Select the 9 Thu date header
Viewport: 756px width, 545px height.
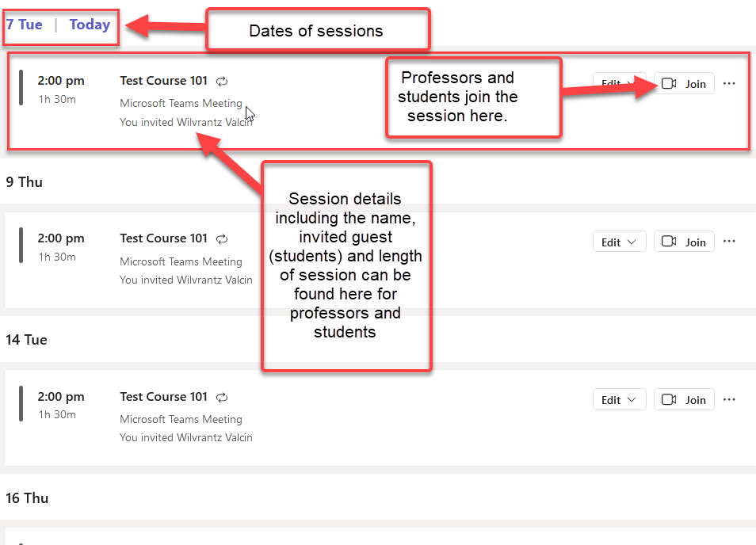pyautogui.click(x=25, y=182)
